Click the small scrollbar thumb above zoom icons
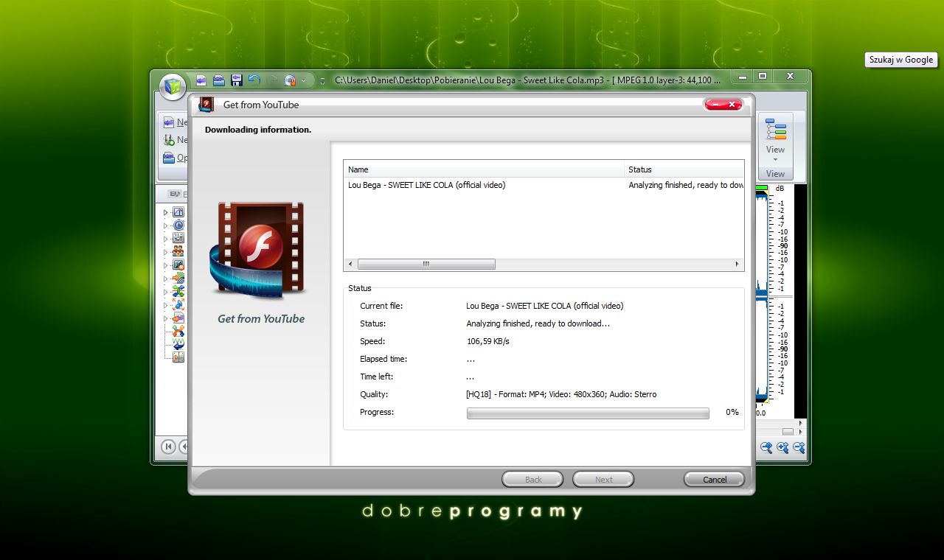The height and width of the screenshot is (560, 944). [x=788, y=432]
